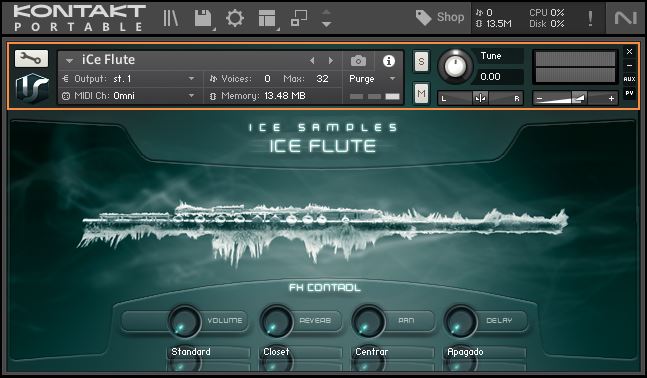Toggle the AUX sends button
647x378 pixels.
click(629, 79)
